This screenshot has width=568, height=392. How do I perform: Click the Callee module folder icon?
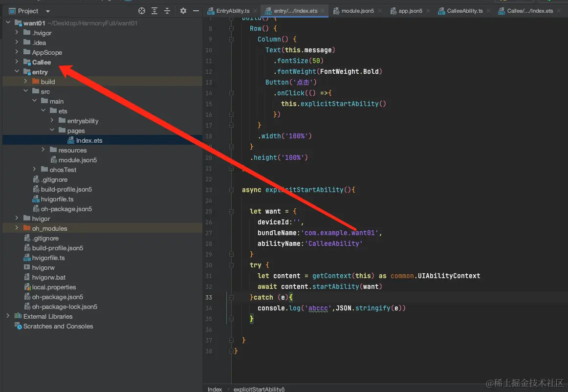[x=27, y=62]
